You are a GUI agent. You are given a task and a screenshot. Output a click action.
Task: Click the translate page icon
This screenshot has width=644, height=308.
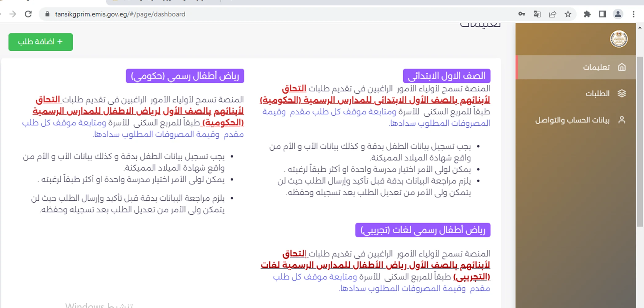pyautogui.click(x=537, y=14)
